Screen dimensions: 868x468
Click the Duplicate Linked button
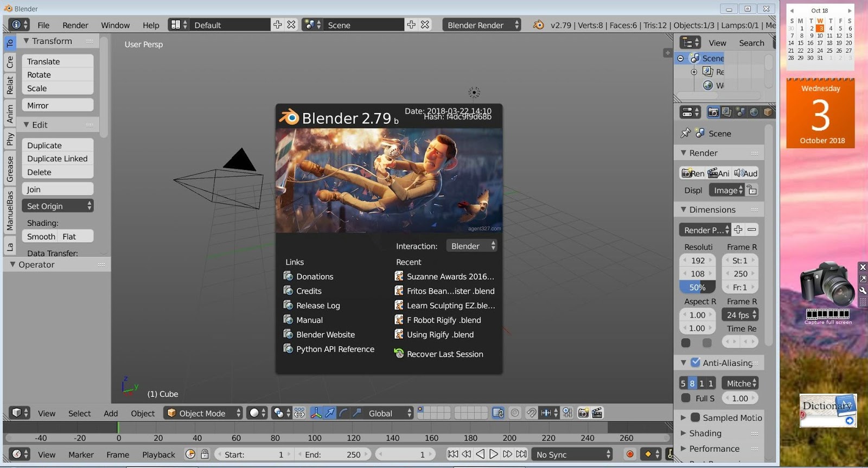pyautogui.click(x=58, y=159)
